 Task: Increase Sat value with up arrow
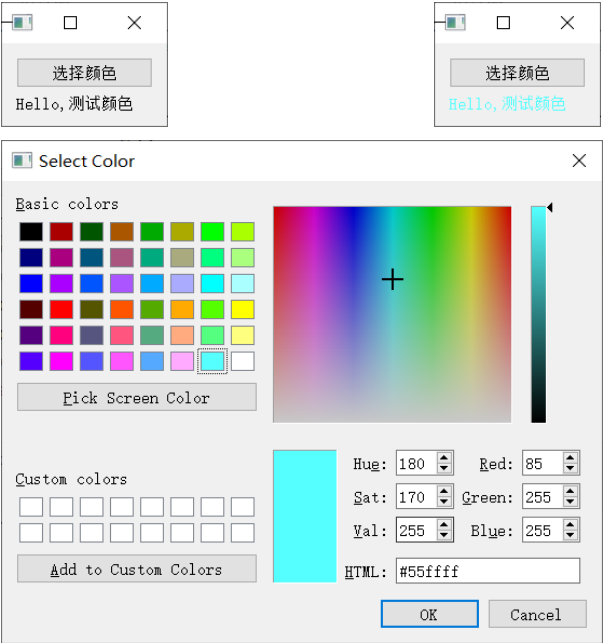pyautogui.click(x=444, y=492)
